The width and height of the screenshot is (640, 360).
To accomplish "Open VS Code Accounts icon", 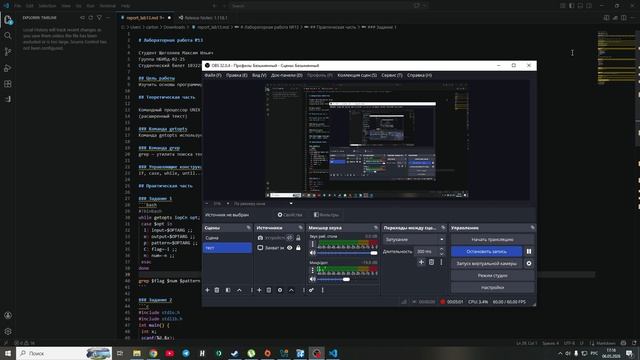I will point(8,316).
